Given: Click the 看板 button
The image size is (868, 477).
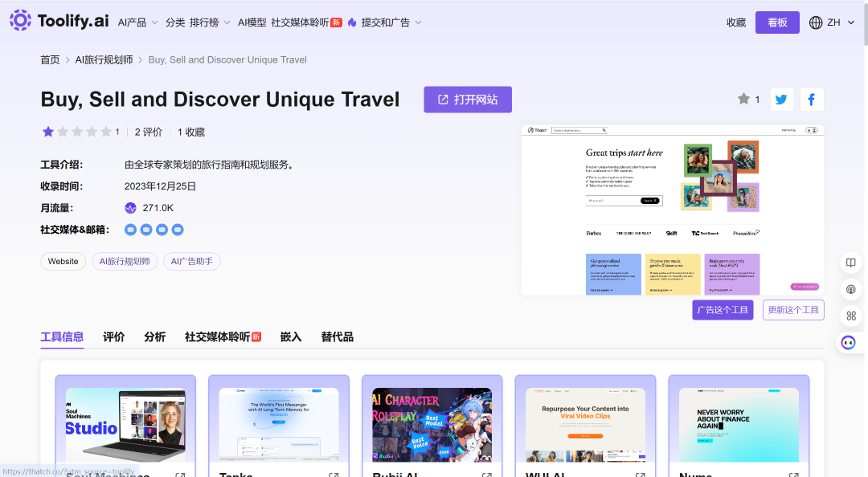Looking at the screenshot, I should click(777, 22).
